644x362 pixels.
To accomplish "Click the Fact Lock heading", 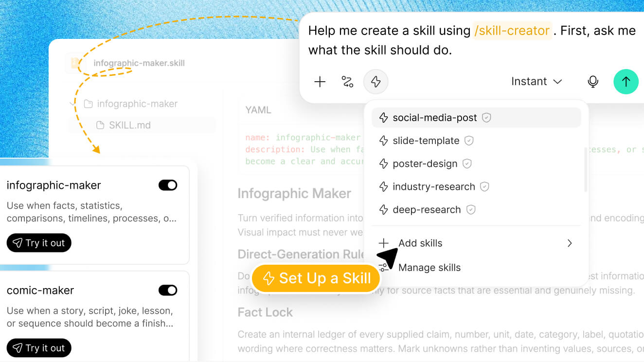I will (x=265, y=312).
